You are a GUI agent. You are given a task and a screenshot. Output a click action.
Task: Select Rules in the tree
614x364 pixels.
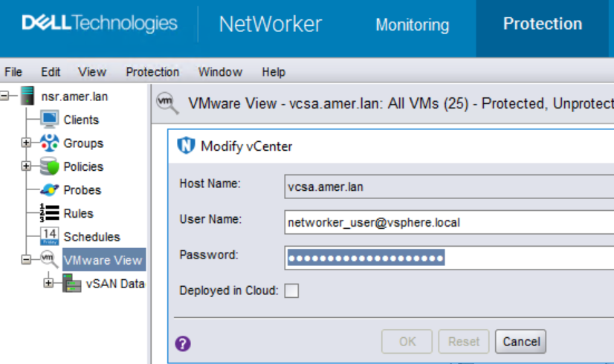78,214
